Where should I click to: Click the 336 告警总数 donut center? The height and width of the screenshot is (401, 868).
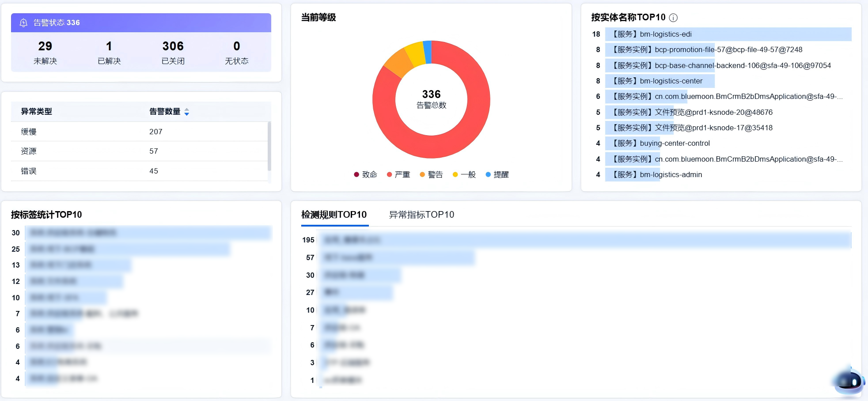(432, 99)
